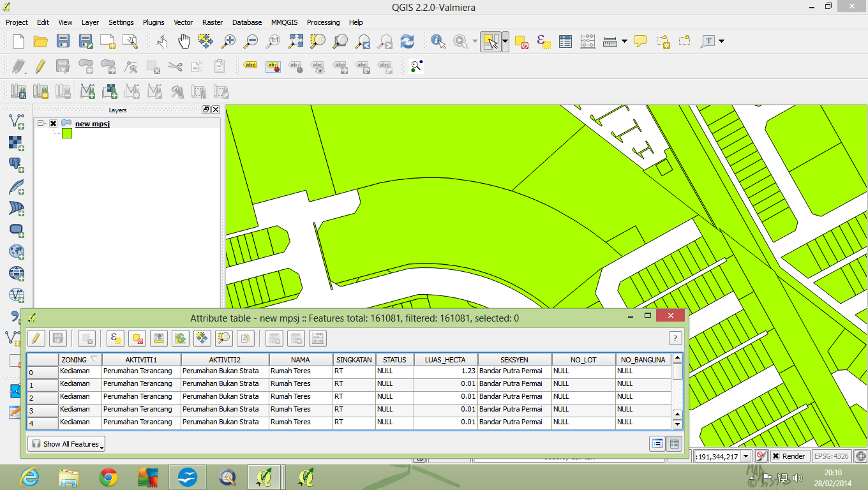
Task: Click the EPSG:4326 CRS button
Action: point(832,456)
